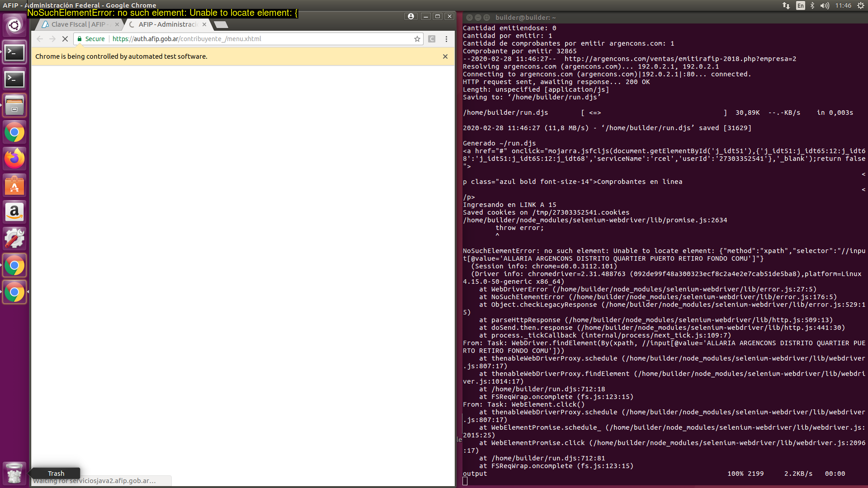The height and width of the screenshot is (488, 868).
Task: Open the Bluetooth indicator menu
Action: tap(812, 5)
